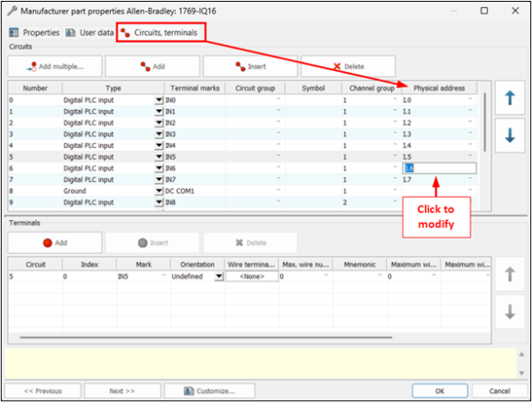Click the circuits Add button
The height and width of the screenshot is (402, 532).
coord(153,67)
